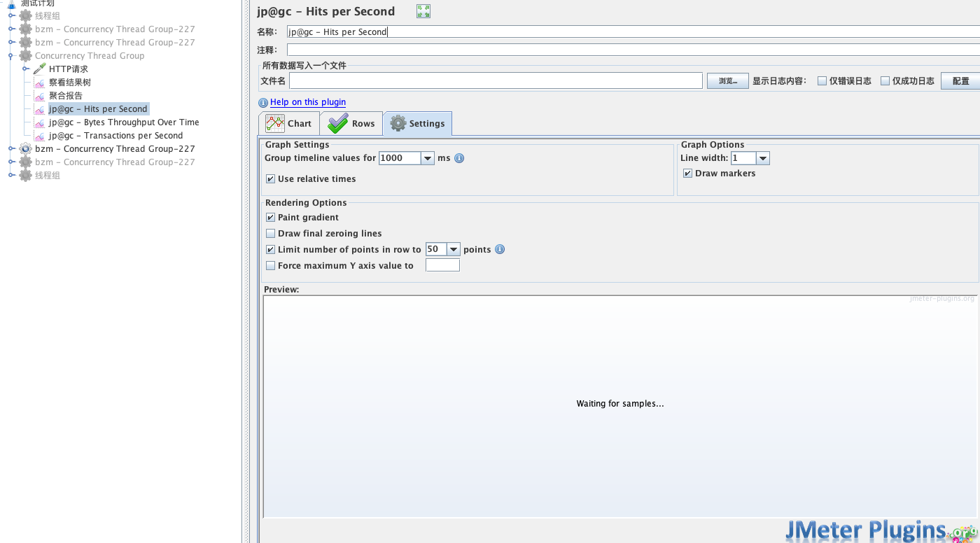This screenshot has width=980, height=543.
Task: Check Force maximum Y axis value
Action: (x=270, y=266)
